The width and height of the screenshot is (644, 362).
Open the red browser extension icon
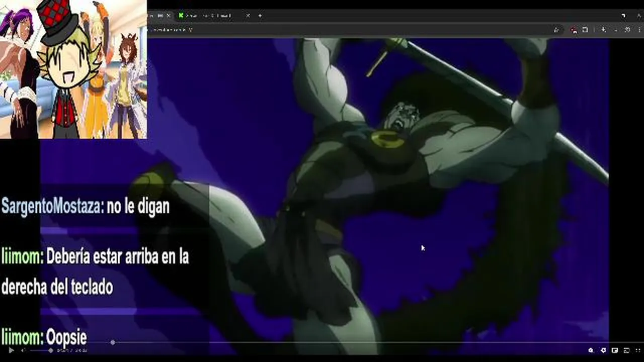point(574,30)
